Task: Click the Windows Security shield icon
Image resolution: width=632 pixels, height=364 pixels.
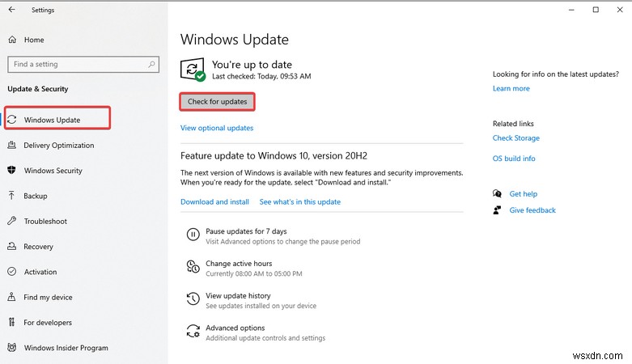Action: [x=11, y=170]
